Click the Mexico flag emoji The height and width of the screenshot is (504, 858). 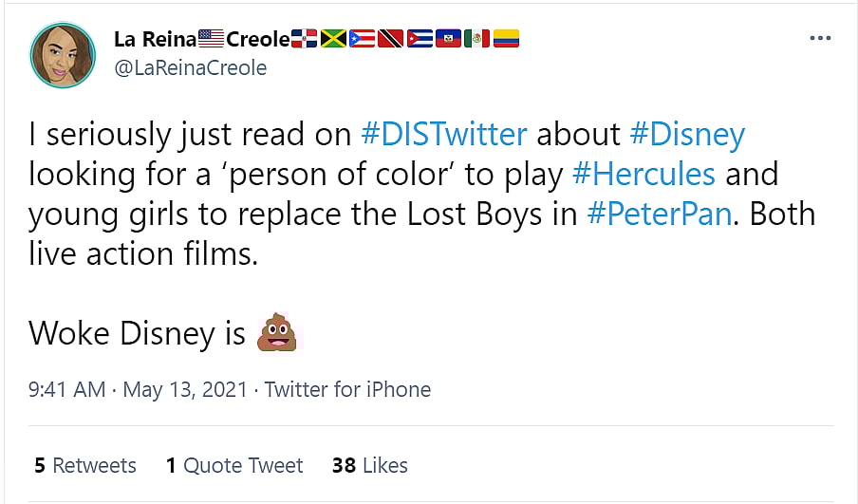pos(476,39)
